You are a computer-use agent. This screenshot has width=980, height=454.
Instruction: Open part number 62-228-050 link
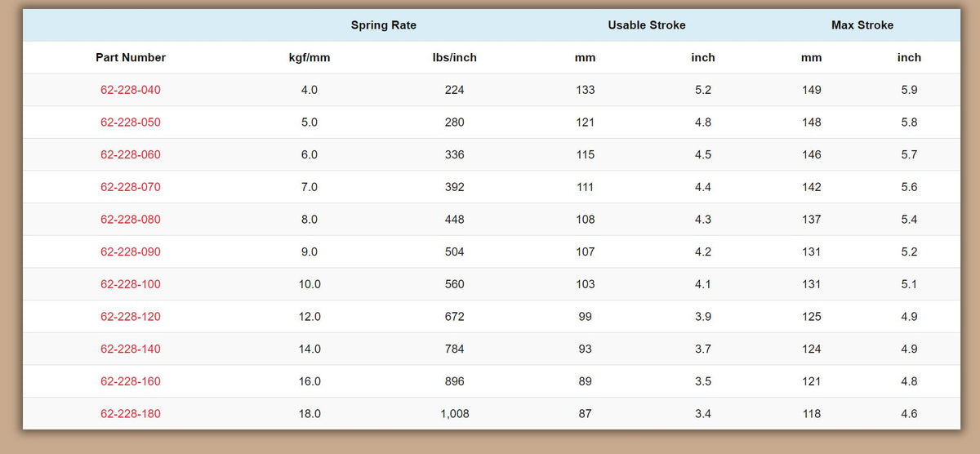(131, 122)
